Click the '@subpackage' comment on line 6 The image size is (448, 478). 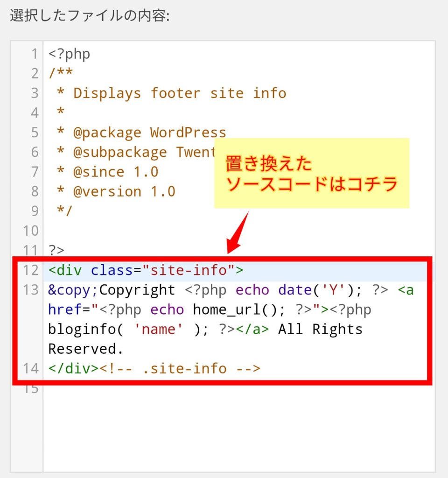pos(120,152)
